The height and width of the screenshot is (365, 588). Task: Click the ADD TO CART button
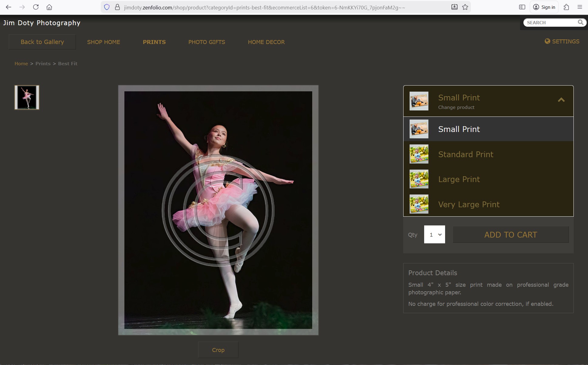(511, 235)
